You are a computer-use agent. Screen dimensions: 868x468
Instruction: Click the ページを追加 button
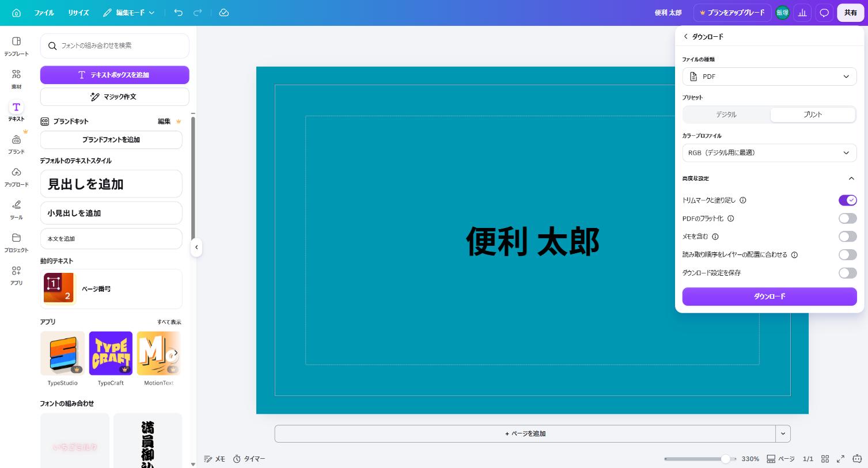coord(525,433)
